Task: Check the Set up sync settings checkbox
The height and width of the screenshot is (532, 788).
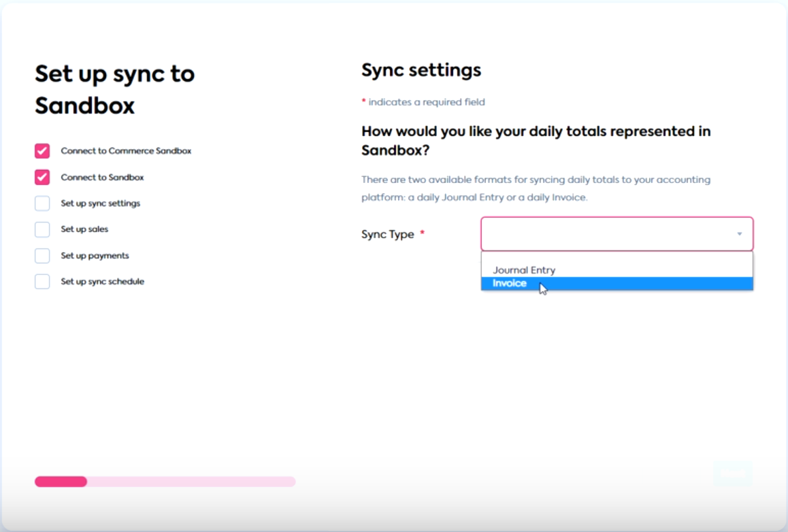Action: pyautogui.click(x=42, y=203)
